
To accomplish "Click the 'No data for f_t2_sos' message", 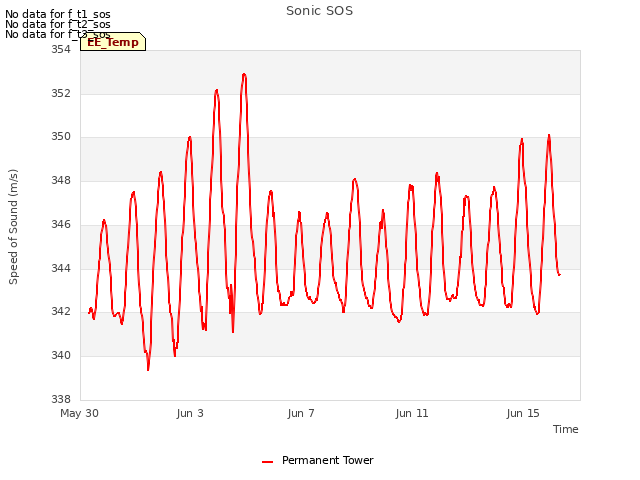I will [58, 24].
